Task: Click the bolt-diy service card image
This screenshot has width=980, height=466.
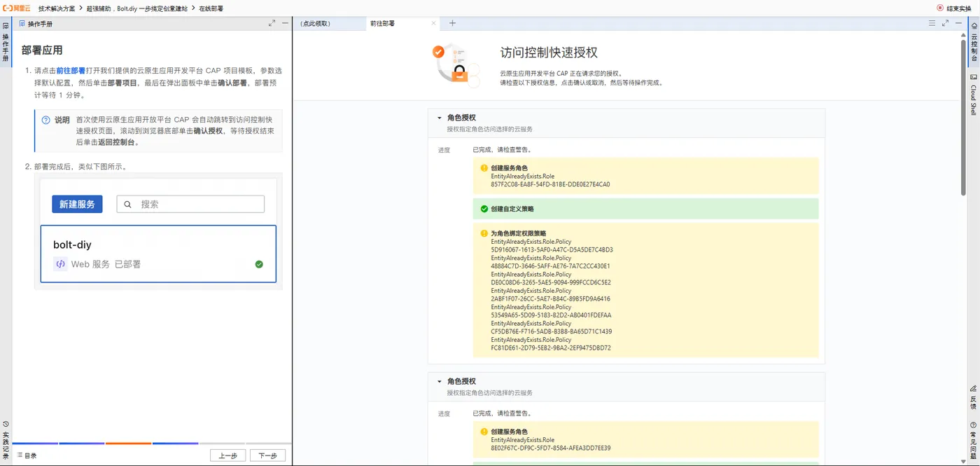Action: click(x=158, y=254)
